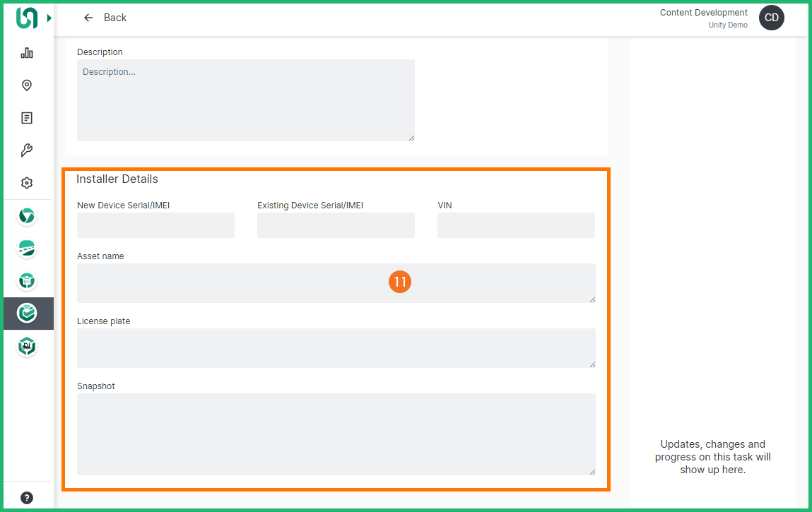The image size is (812, 512).
Task: Go Back to the previous page
Action: (105, 18)
